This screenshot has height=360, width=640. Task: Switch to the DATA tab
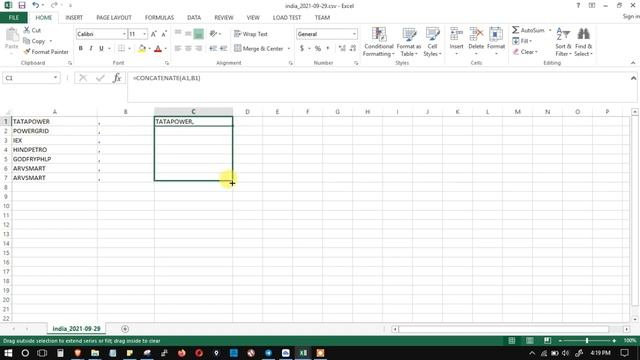pos(194,18)
